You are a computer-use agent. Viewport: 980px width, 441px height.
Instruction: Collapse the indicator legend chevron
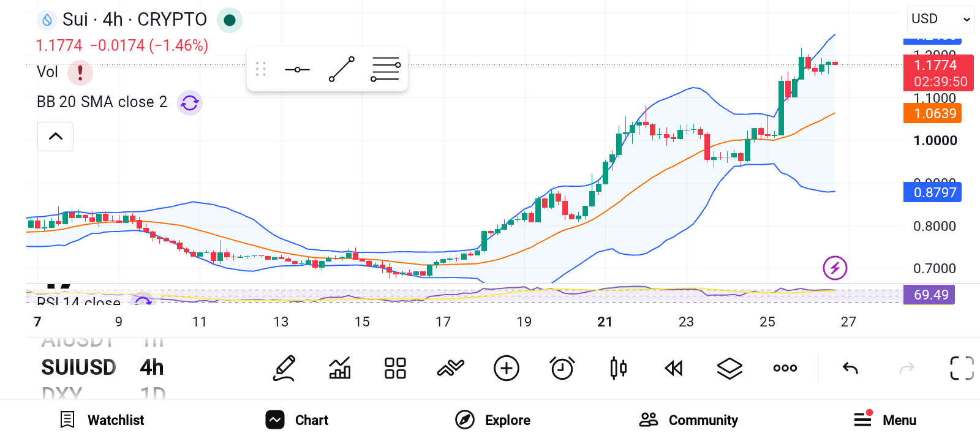(x=56, y=136)
